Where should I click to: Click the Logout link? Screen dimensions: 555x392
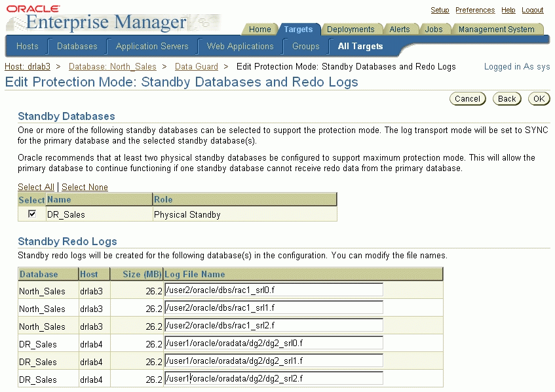[532, 10]
